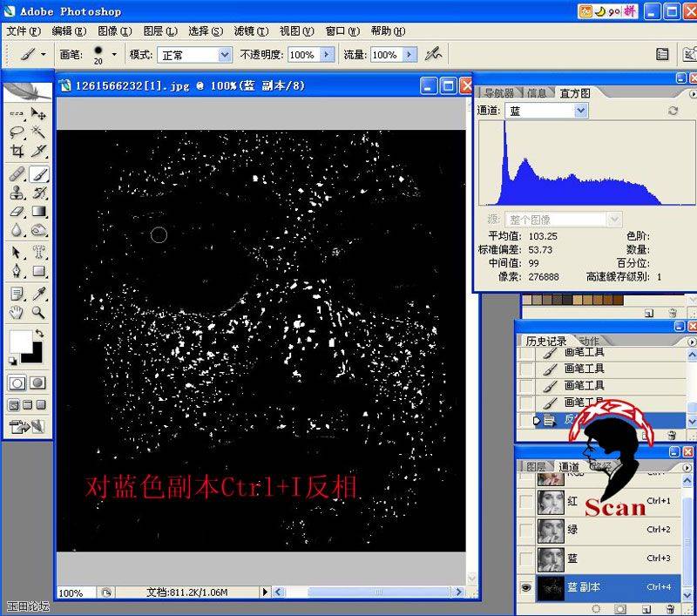Select the Shape tool

38,271
